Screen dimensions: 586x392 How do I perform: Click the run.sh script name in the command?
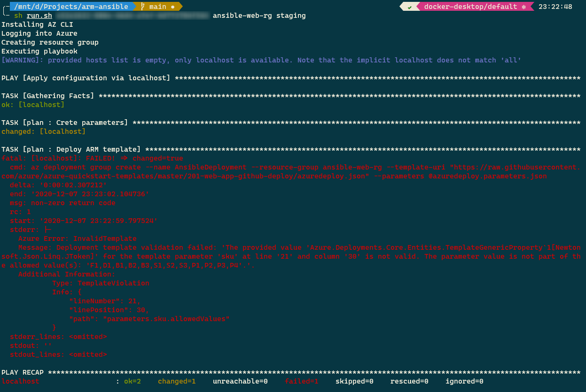[39, 15]
